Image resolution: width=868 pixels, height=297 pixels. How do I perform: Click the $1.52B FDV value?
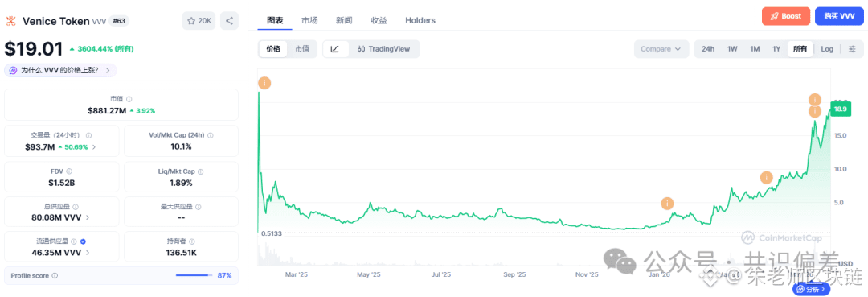click(x=62, y=183)
